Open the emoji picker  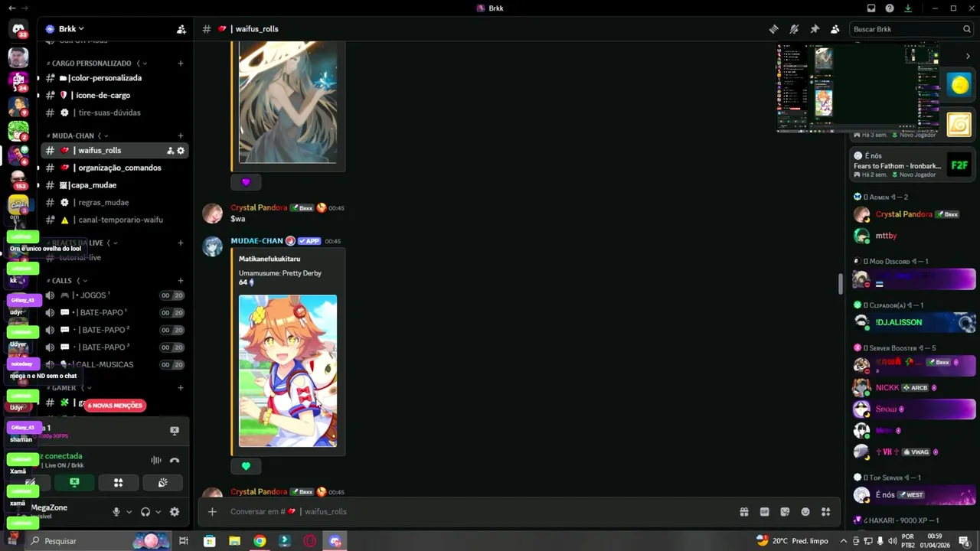point(805,512)
